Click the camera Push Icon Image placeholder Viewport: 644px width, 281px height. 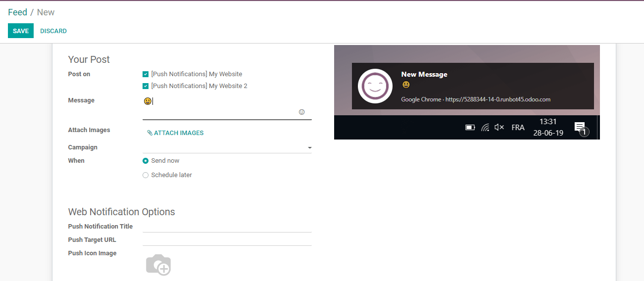tap(158, 265)
